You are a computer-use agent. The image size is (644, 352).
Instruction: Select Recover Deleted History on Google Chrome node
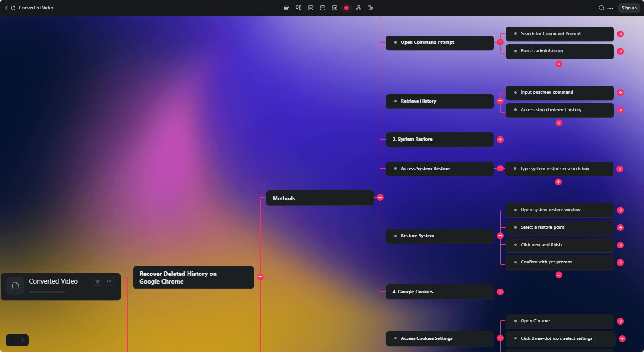(193, 278)
